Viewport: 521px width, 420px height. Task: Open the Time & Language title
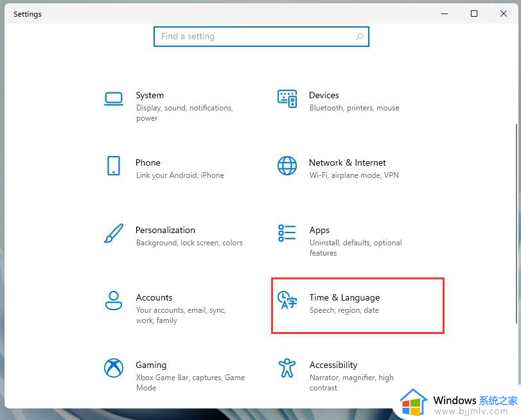[x=344, y=298]
